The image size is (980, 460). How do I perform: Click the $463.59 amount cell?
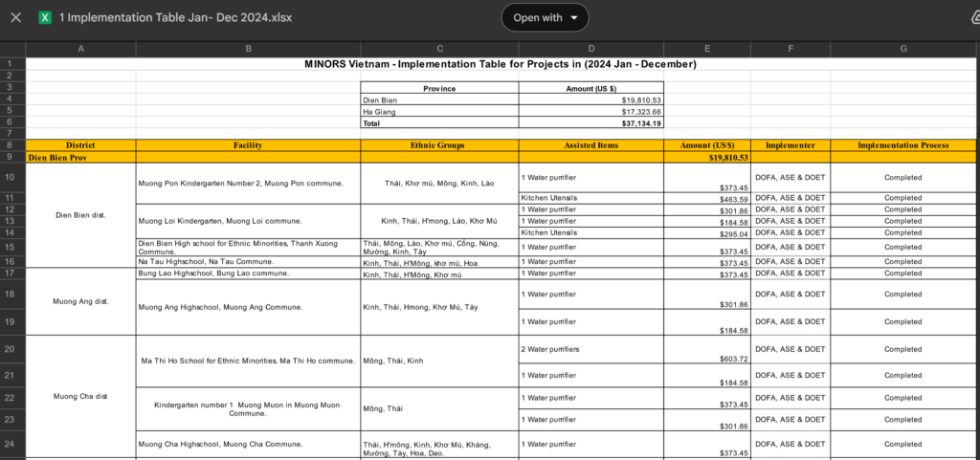tap(707, 198)
